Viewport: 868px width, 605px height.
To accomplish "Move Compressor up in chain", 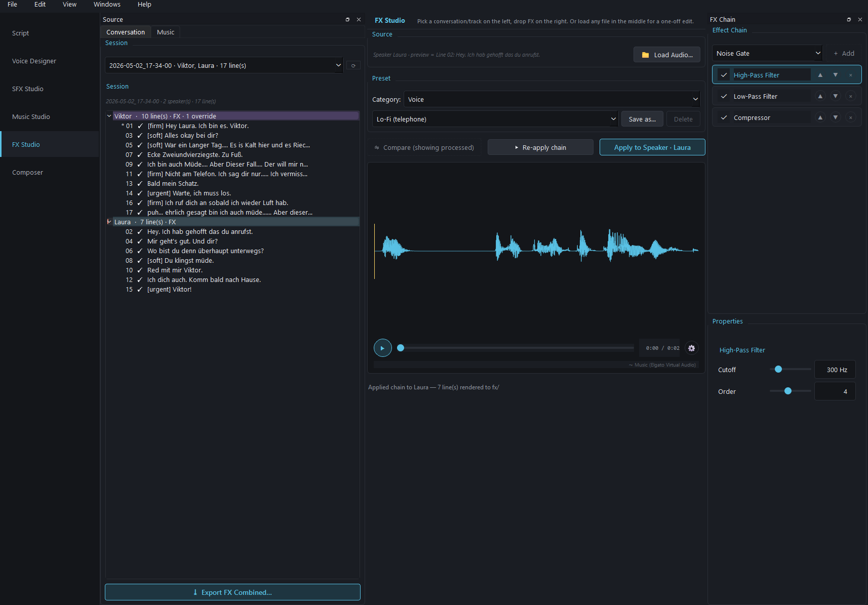I will coord(820,117).
